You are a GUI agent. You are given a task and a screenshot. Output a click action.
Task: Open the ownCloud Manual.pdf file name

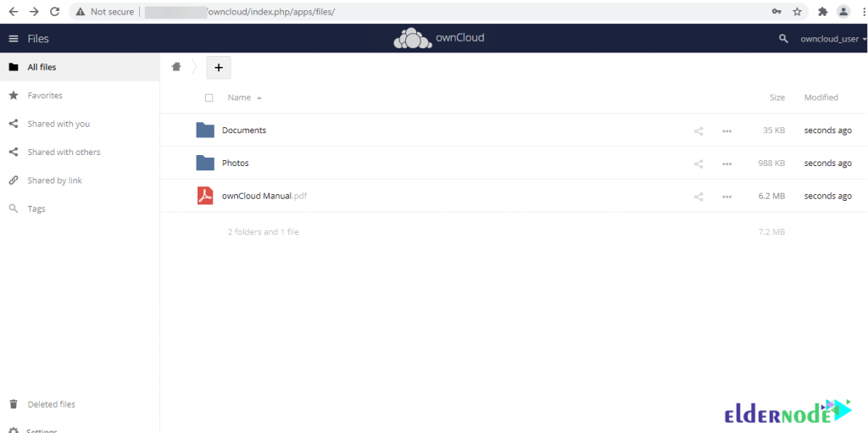(264, 196)
